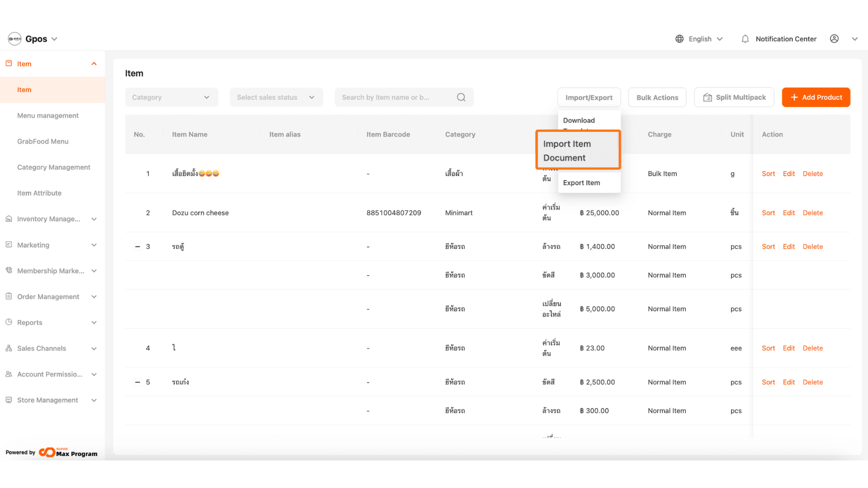Viewport: 868px width, 488px height.
Task: Click the globe language icon
Action: click(x=679, y=39)
